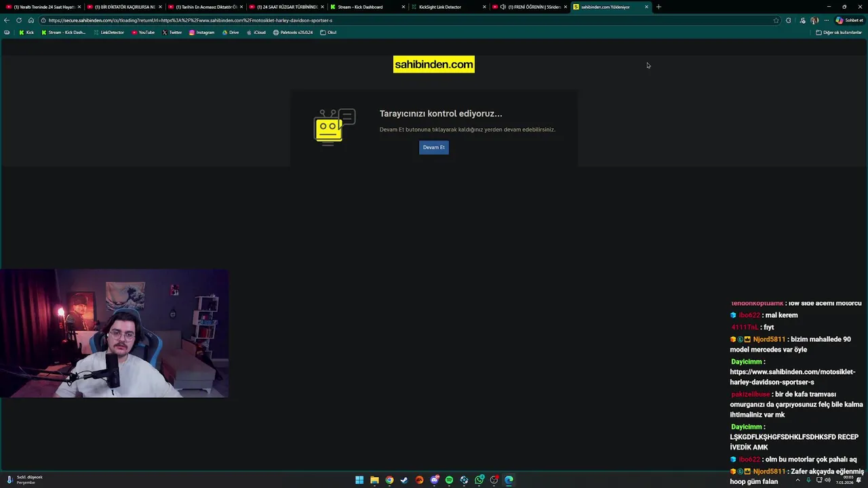Open the Copilot Sohbet et button
868x488 pixels.
click(x=849, y=20)
